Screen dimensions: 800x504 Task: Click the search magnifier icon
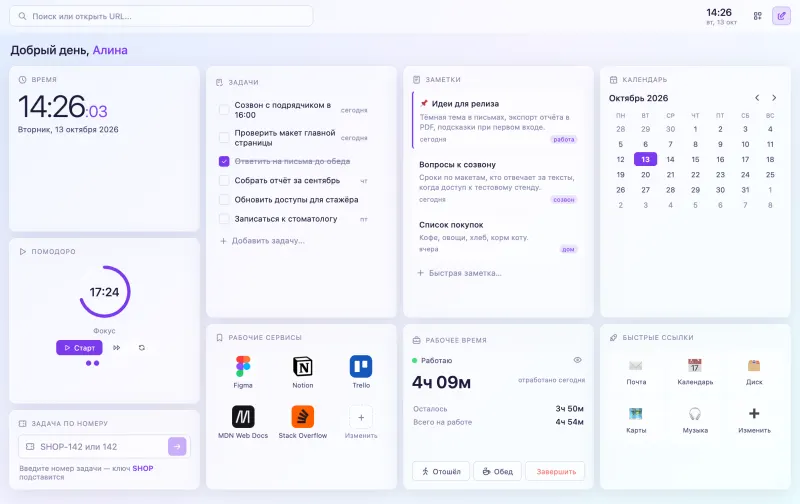pyautogui.click(x=22, y=16)
